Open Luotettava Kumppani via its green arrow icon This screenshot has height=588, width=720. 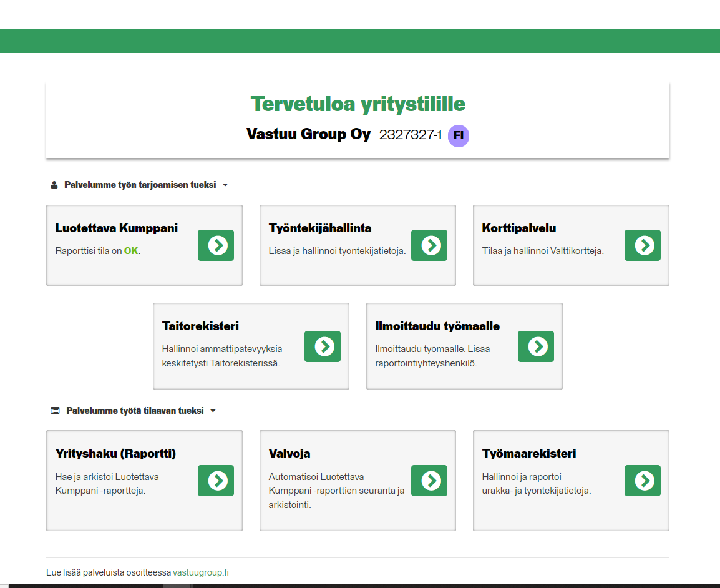(x=215, y=245)
